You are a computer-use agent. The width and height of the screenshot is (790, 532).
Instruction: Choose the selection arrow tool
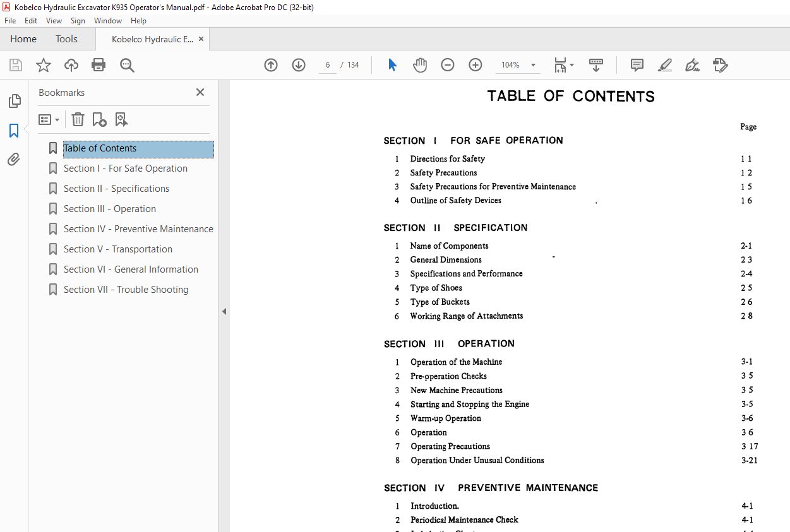click(392, 65)
